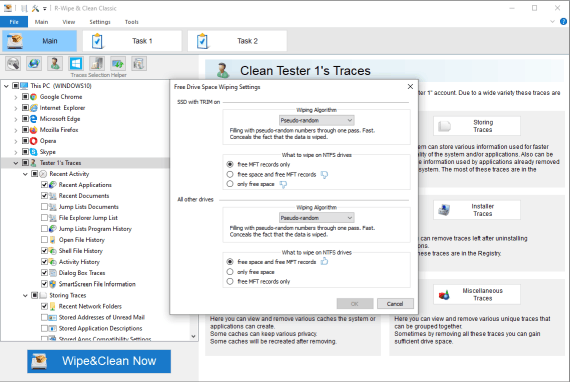570x382 pixels.
Task: Open the Main ribbon menu
Action: [41, 22]
